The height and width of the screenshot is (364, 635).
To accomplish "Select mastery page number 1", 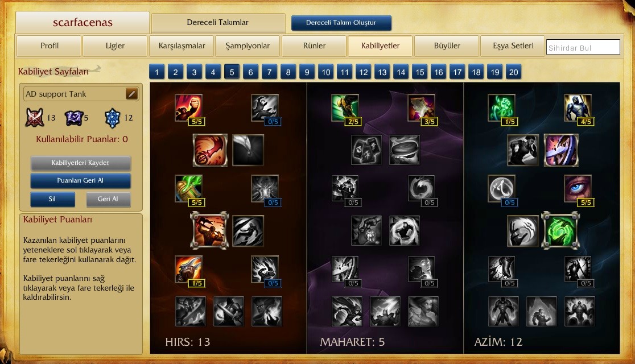I will pyautogui.click(x=156, y=72).
